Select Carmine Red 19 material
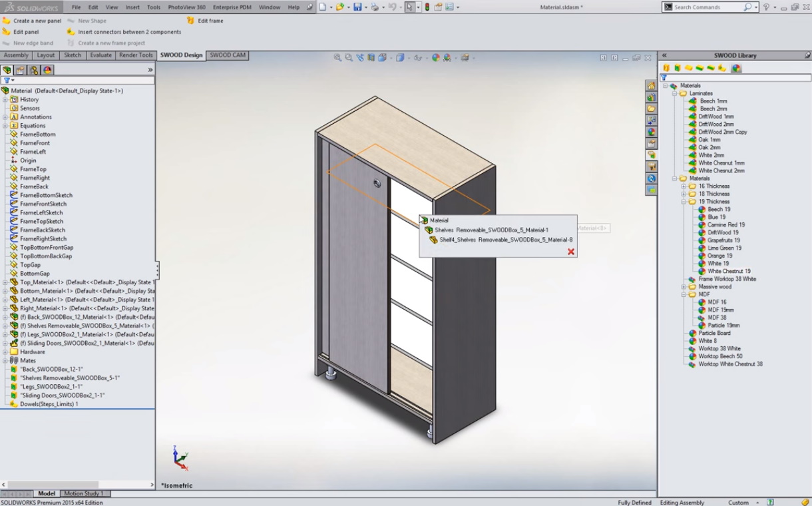This screenshot has height=506, width=812. [x=725, y=225]
